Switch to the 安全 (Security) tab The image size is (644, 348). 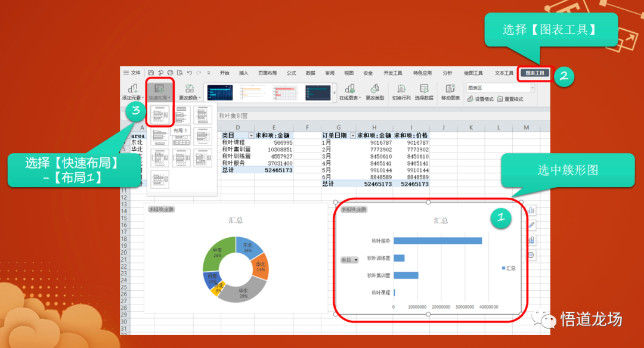368,73
